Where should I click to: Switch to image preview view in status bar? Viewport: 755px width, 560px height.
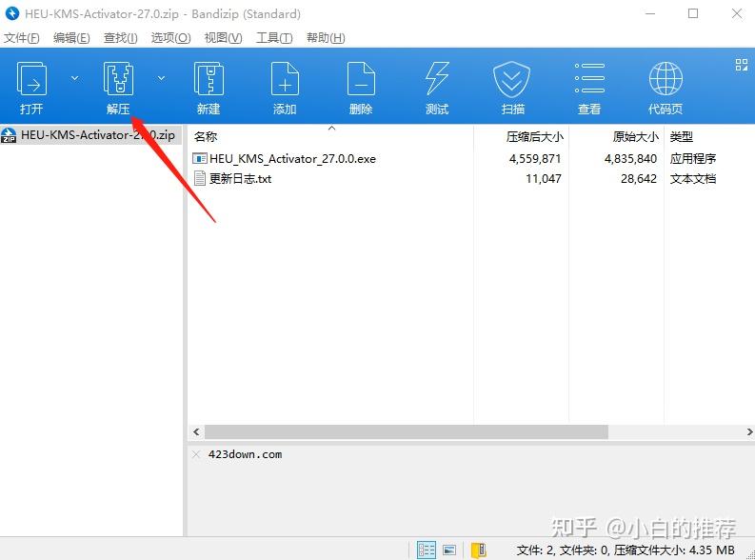pos(449,550)
